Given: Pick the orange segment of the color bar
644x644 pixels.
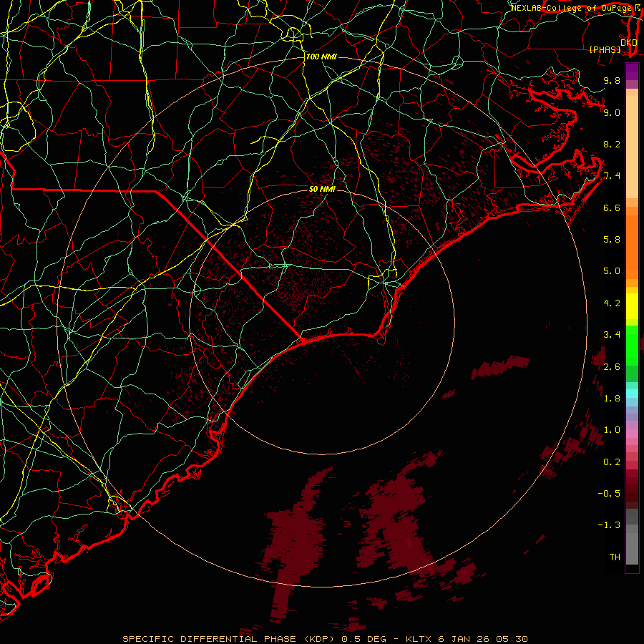Looking at the screenshot, I should [632, 247].
